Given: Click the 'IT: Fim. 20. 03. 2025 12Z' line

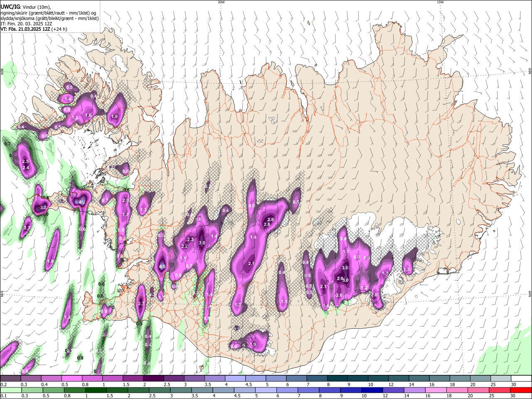Looking at the screenshot, I should tap(26, 24).
